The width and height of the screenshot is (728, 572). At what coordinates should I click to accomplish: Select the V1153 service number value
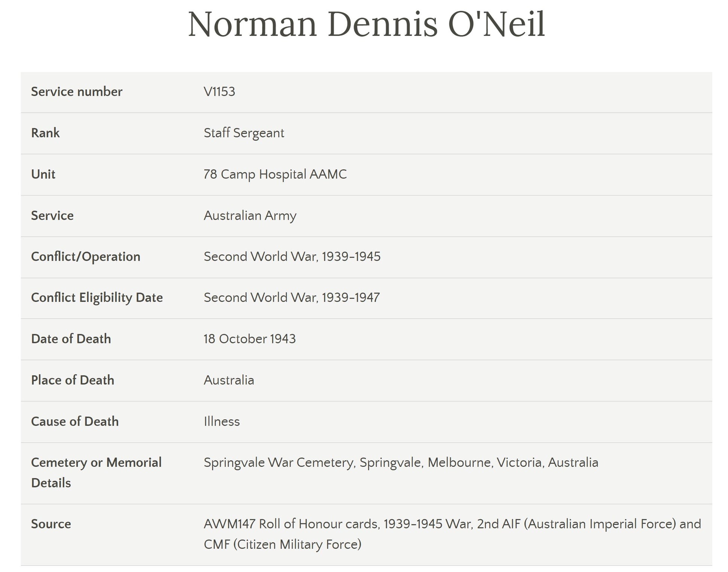click(219, 92)
